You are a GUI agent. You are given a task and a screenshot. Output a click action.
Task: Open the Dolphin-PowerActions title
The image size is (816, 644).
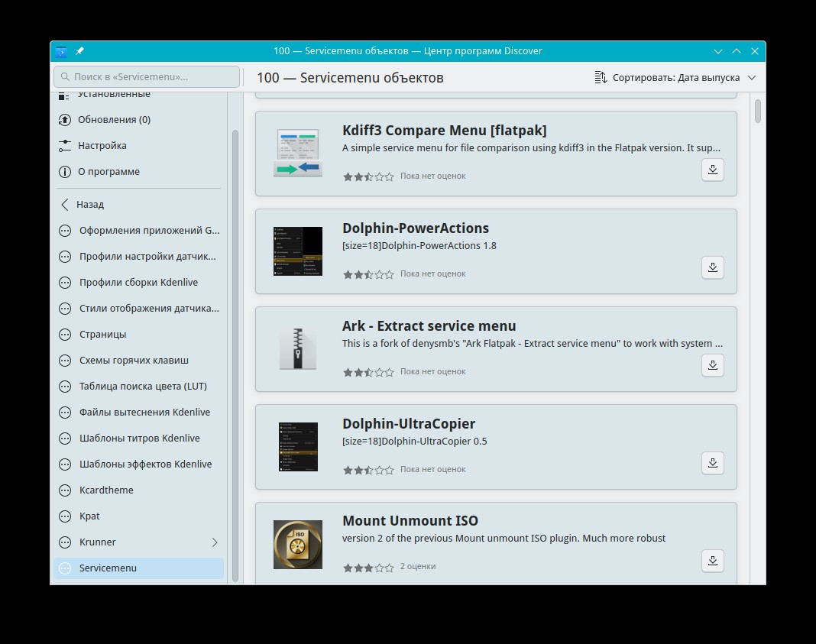coord(416,228)
